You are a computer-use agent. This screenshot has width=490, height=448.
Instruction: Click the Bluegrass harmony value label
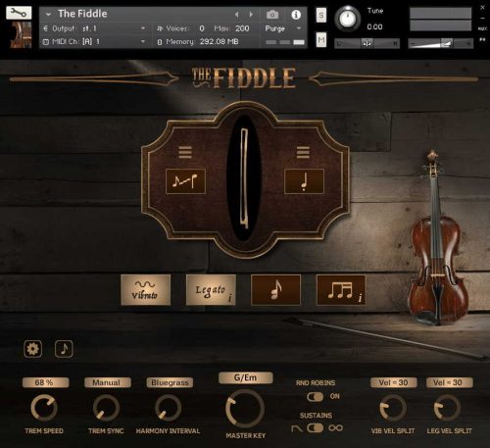[x=170, y=382]
